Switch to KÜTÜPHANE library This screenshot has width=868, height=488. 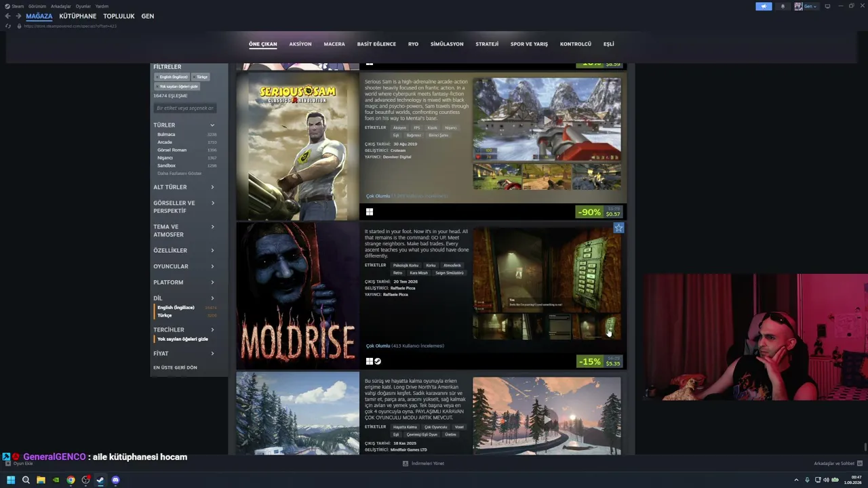[x=78, y=16]
